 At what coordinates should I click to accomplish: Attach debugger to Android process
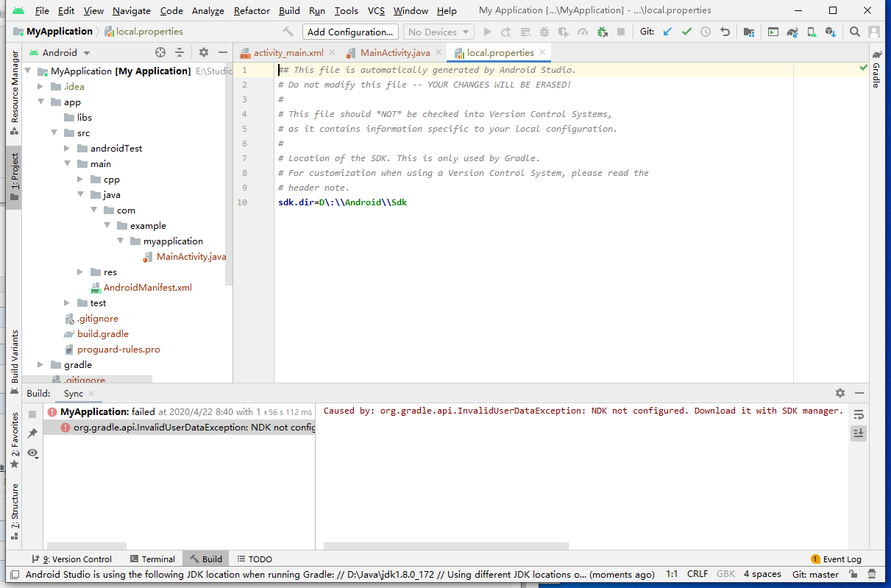[602, 32]
